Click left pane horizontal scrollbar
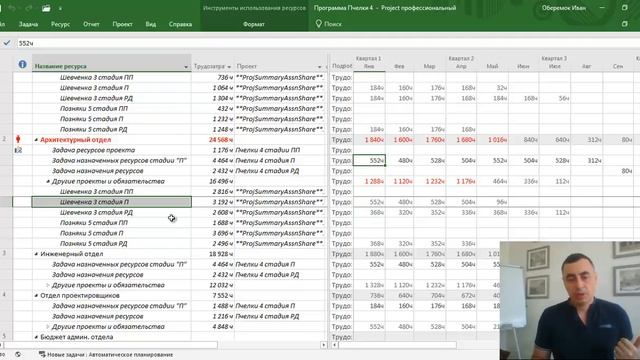This screenshot has width=640, height=360. pyautogui.click(x=110, y=345)
